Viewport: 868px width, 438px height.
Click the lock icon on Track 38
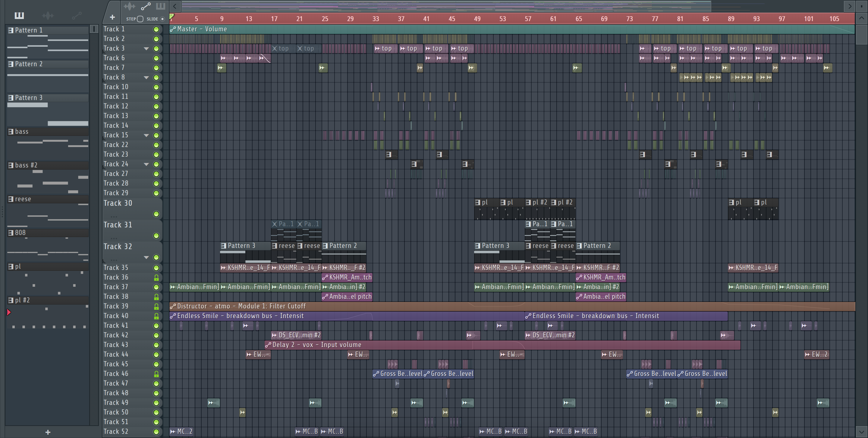(156, 297)
